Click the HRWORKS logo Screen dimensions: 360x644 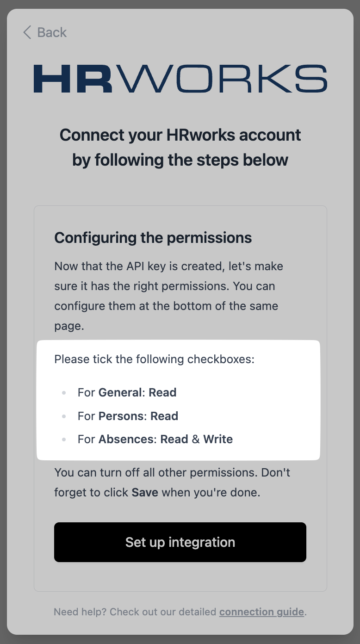tap(180, 79)
